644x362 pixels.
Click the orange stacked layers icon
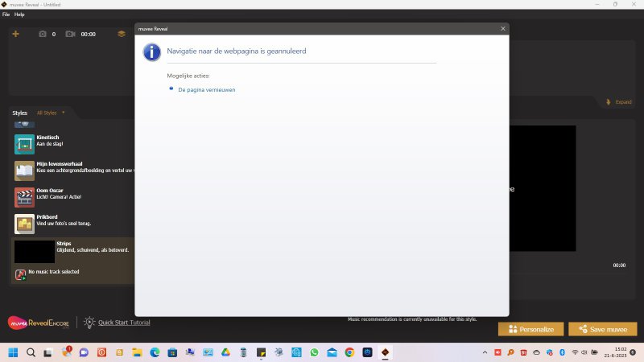click(x=121, y=34)
